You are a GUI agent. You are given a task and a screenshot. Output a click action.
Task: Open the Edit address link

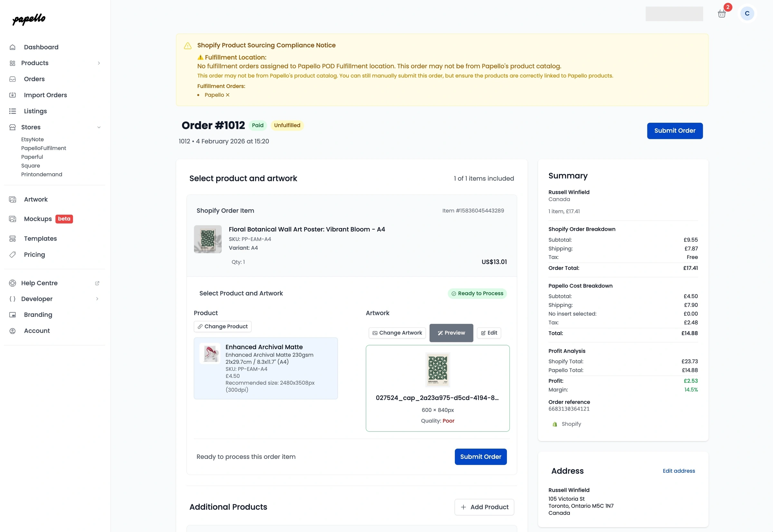[x=679, y=471]
